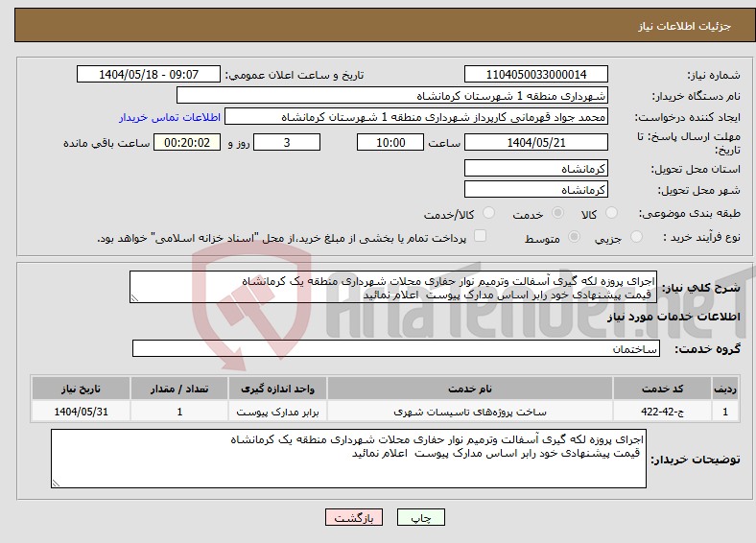Screen dimensions: 756x543
Task: Toggle the اسناد خزانه اسلامی payment checkbox
Action: click(x=481, y=236)
